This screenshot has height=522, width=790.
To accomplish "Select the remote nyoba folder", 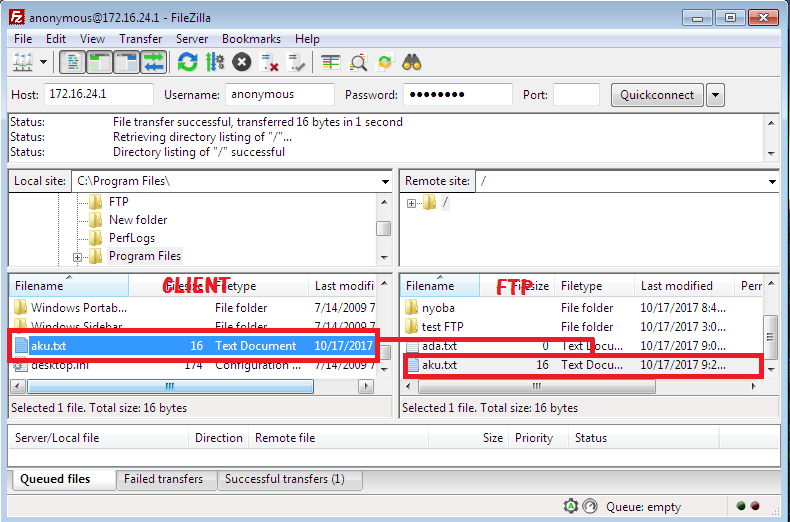I will pos(438,307).
